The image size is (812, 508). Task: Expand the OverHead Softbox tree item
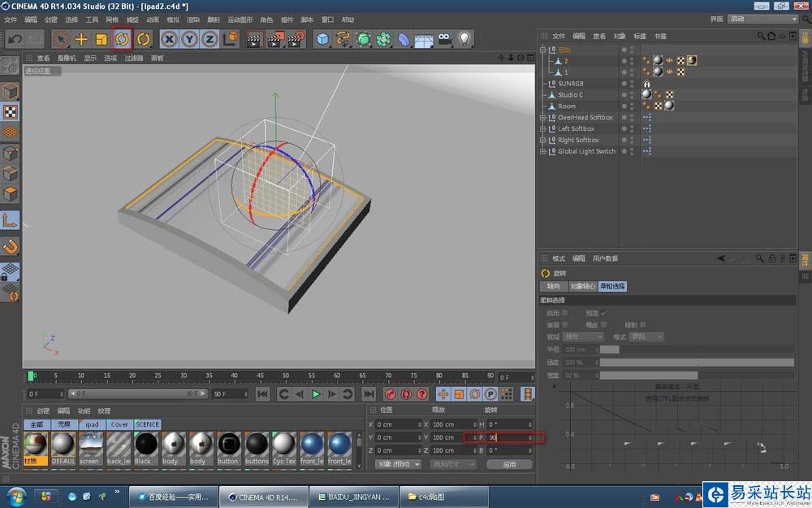point(543,117)
